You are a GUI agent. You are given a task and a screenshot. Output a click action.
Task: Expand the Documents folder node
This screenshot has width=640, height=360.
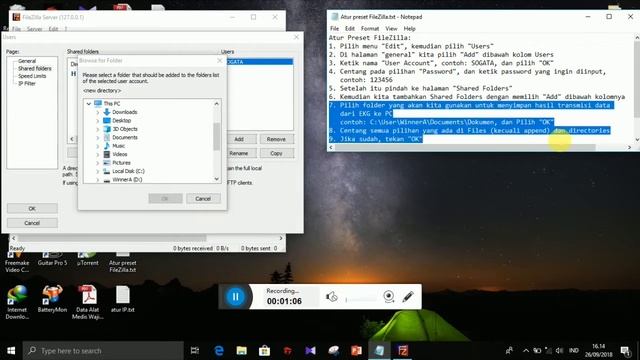[x=97, y=138]
